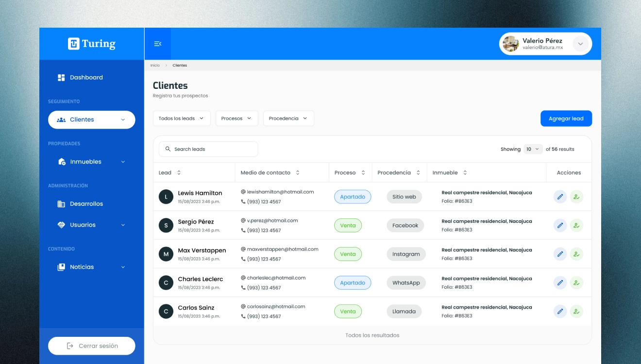This screenshot has width=641, height=364.
Task: Click the Turing logo in the sidebar
Action: pyautogui.click(x=92, y=44)
